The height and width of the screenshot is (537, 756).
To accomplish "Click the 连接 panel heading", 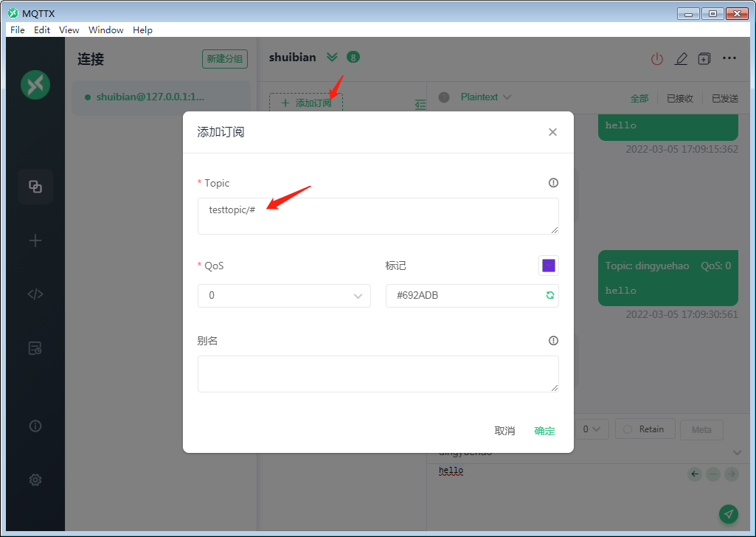I will pos(91,59).
